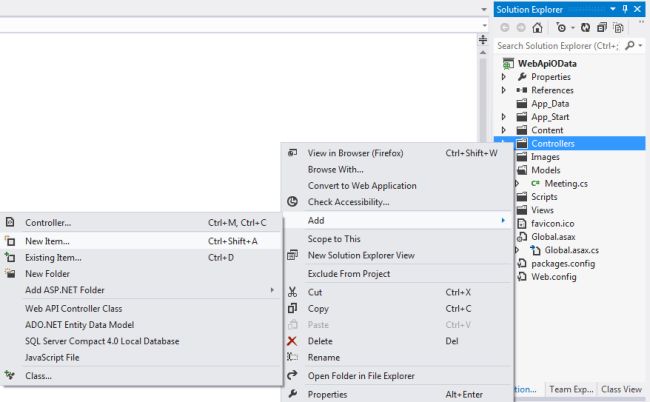Select the Views folder
The height and width of the screenshot is (402, 650).
point(542,210)
